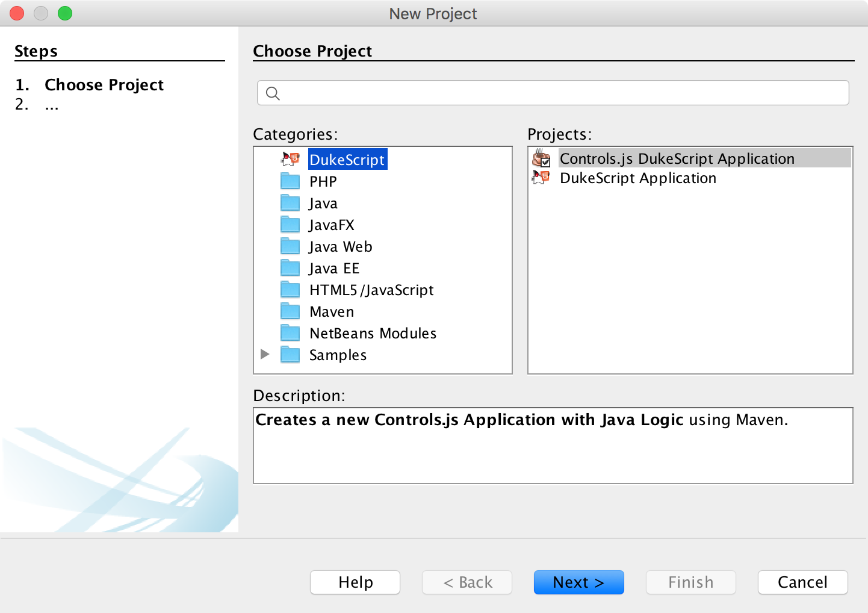This screenshot has width=868, height=613.
Task: Click the JavaFX folder icon
Action: [x=290, y=225]
